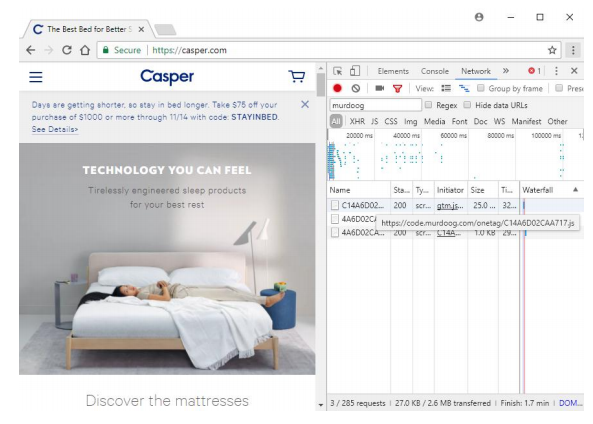This screenshot has width=593, height=424.
Task: Click the DevTools error count badge
Action: [534, 71]
